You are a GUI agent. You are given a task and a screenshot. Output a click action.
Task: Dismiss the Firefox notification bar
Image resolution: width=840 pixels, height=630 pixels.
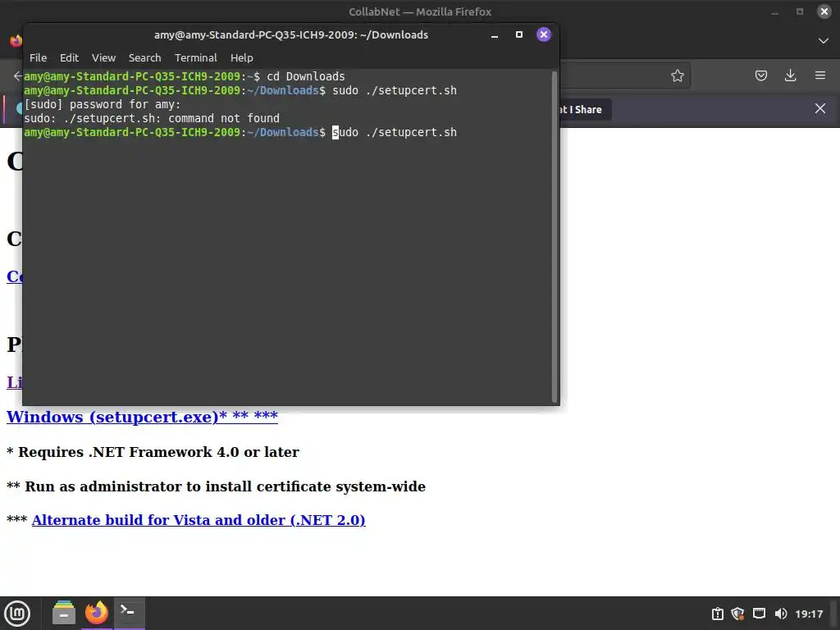(x=820, y=109)
